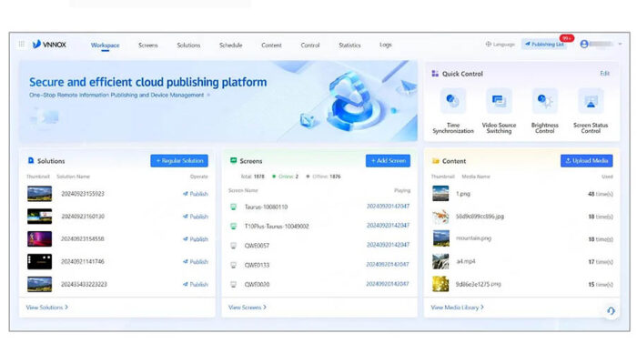
Task: Publish solution 20240923160130
Action: pos(196,217)
